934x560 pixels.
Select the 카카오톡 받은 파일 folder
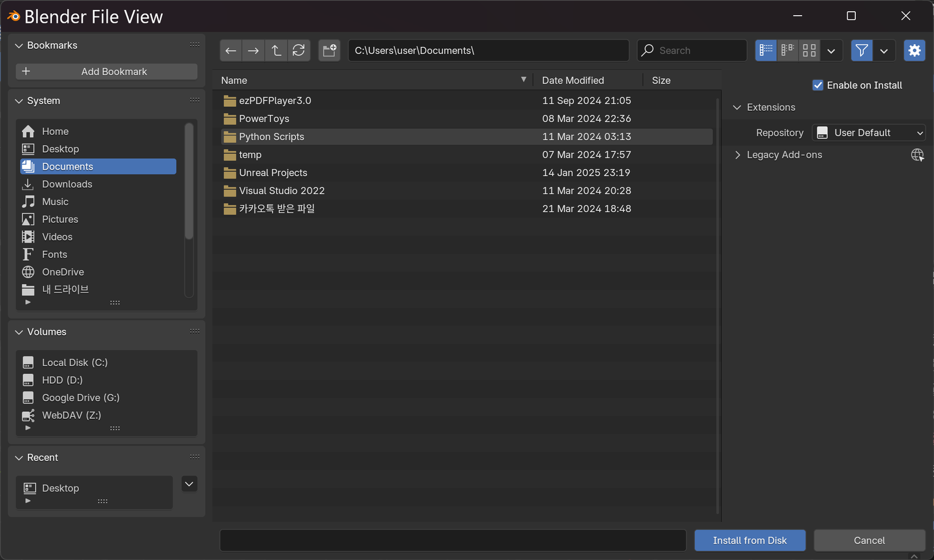(x=467, y=209)
